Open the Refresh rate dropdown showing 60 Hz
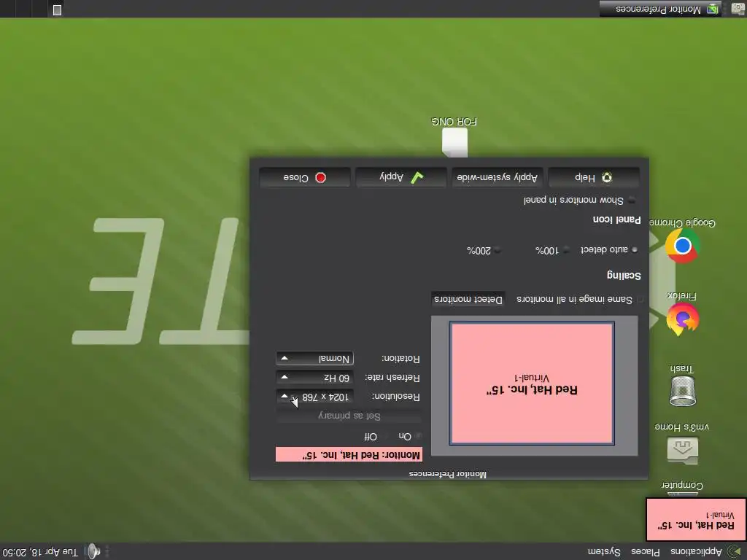This screenshot has height=560, width=747. click(x=315, y=377)
